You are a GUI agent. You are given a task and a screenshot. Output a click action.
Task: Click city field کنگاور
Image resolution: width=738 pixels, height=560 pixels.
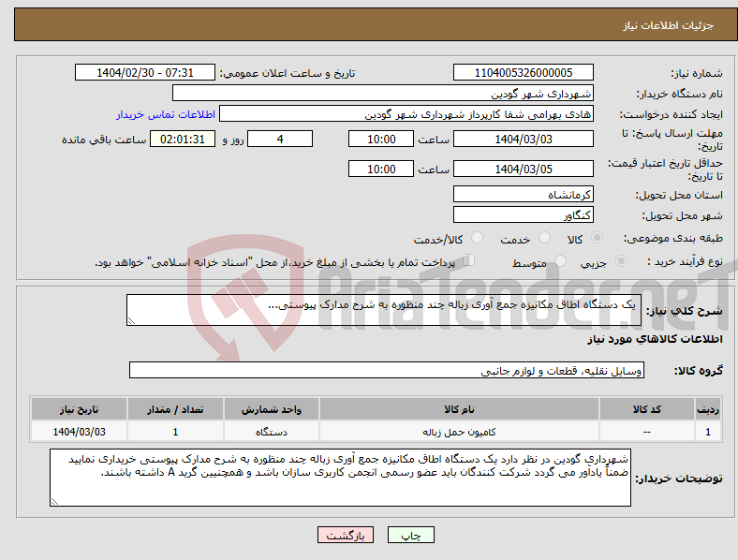click(x=523, y=214)
